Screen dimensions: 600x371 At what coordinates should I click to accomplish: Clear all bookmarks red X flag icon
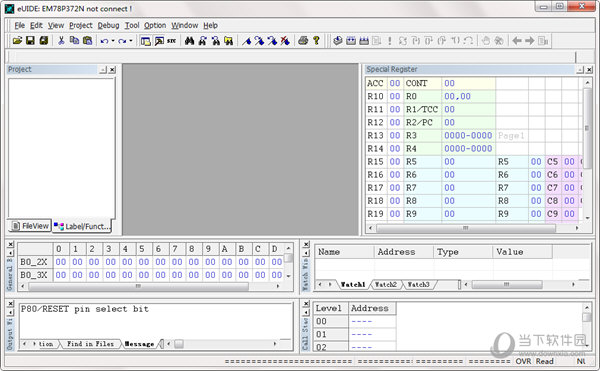pyautogui.click(x=285, y=41)
